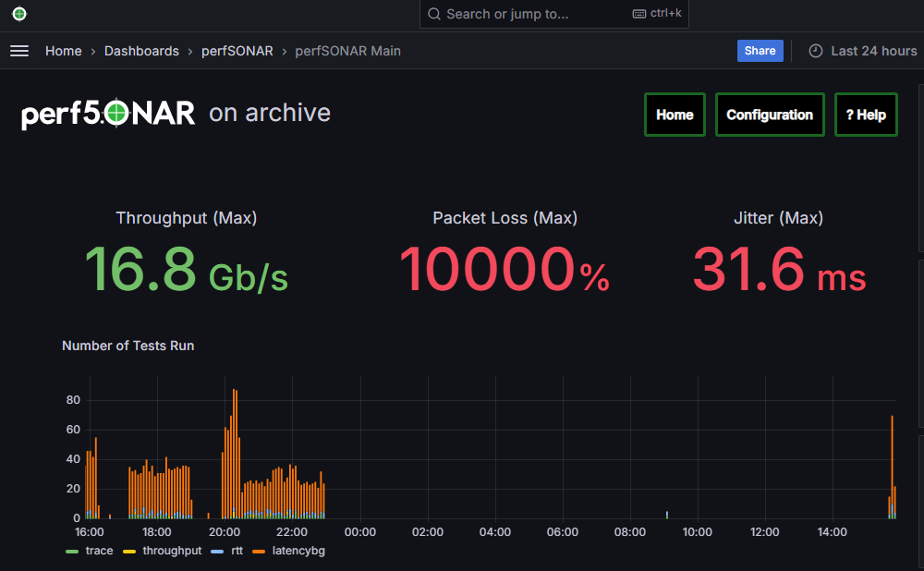Toggle the rtt series in legend
Viewport: 924px width, 571px height.
tap(237, 551)
